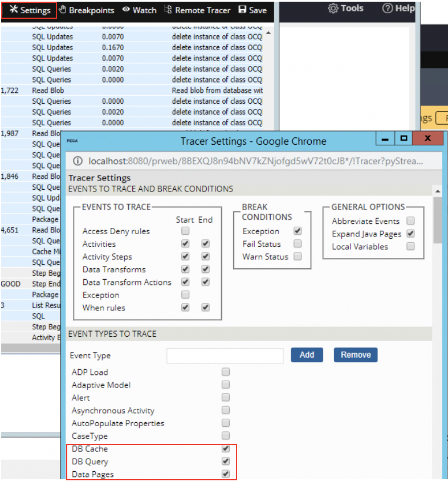
Task: Uncheck the Data Pages event type
Action: click(x=226, y=474)
